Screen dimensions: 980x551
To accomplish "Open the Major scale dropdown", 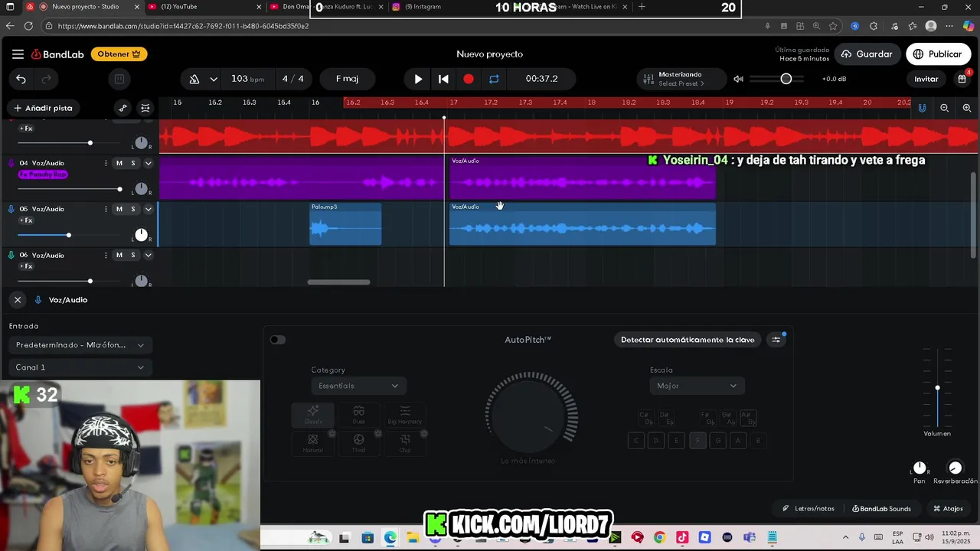I will (x=697, y=386).
